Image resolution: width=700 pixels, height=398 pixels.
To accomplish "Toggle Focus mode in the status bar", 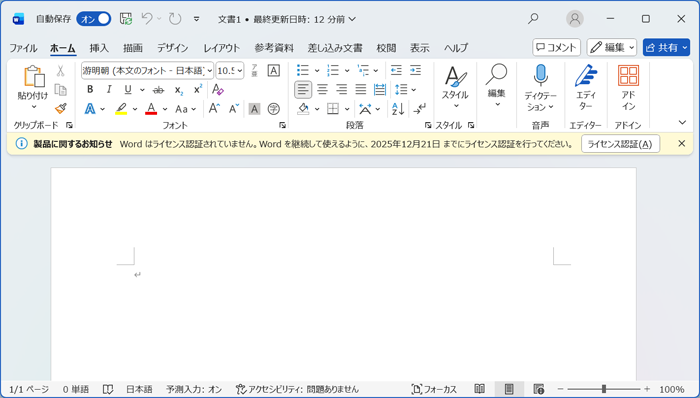I will (x=434, y=389).
